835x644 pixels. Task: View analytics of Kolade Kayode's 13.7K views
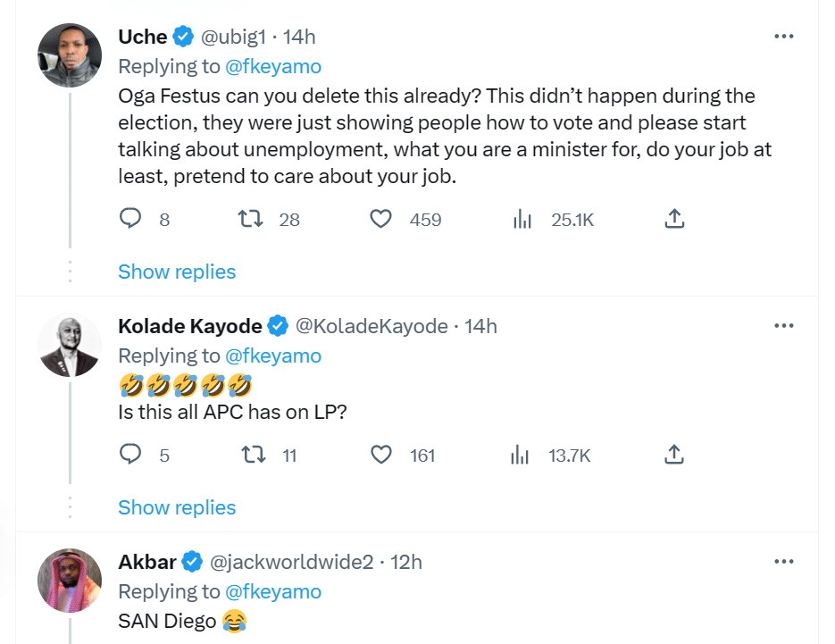coord(520,455)
